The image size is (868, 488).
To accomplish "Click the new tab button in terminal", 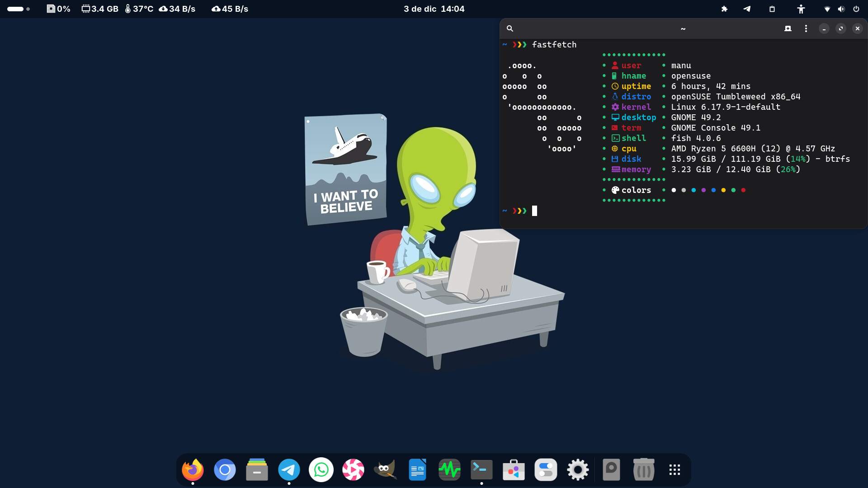I will [788, 28].
